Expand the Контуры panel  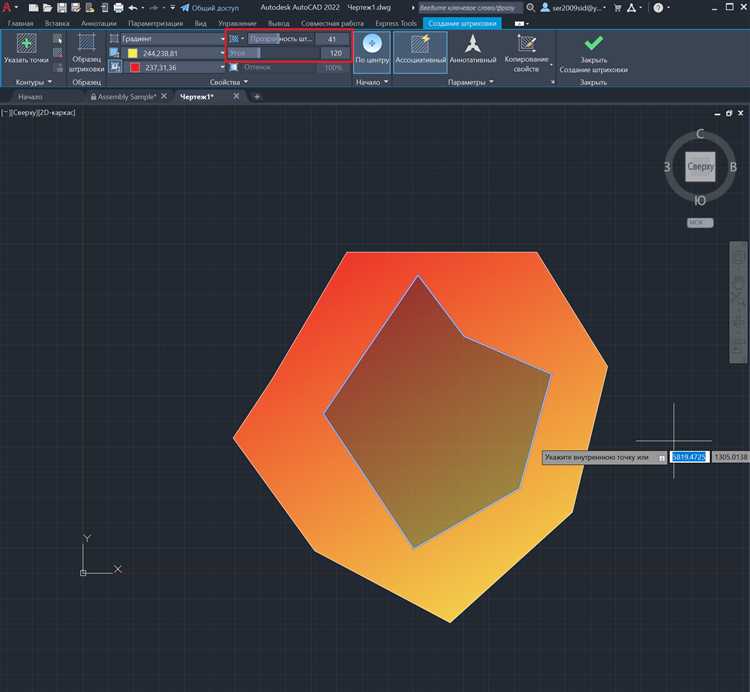point(33,82)
